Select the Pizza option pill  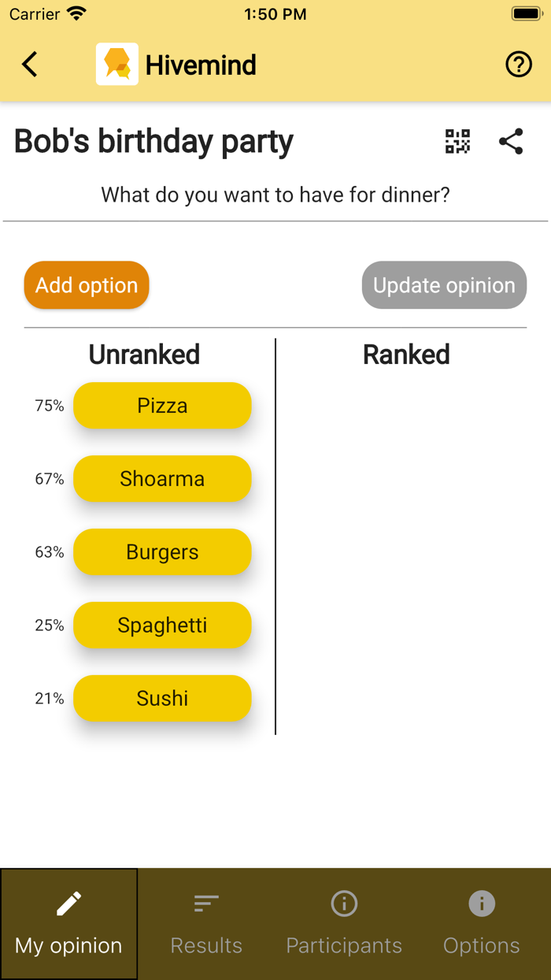coord(162,405)
